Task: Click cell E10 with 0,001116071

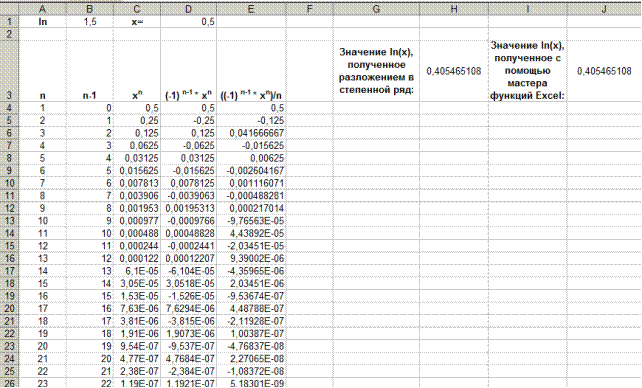Action: [251, 183]
